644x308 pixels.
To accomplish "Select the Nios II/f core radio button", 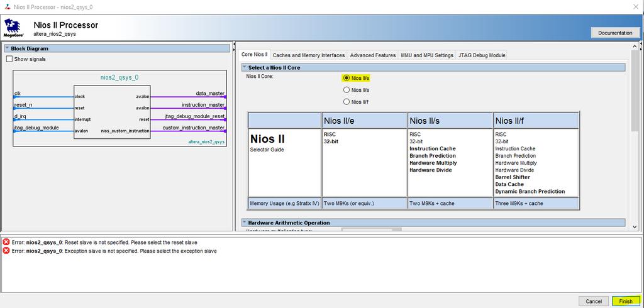I will [x=347, y=102].
